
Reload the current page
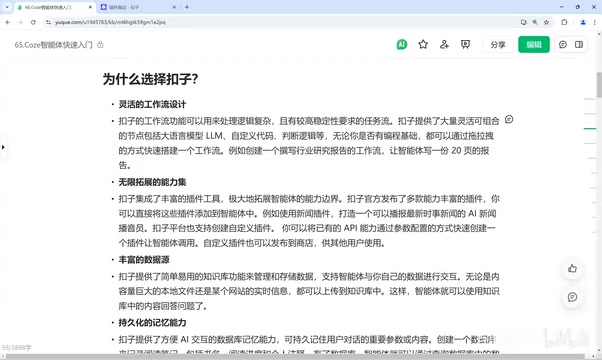[x=33, y=22]
